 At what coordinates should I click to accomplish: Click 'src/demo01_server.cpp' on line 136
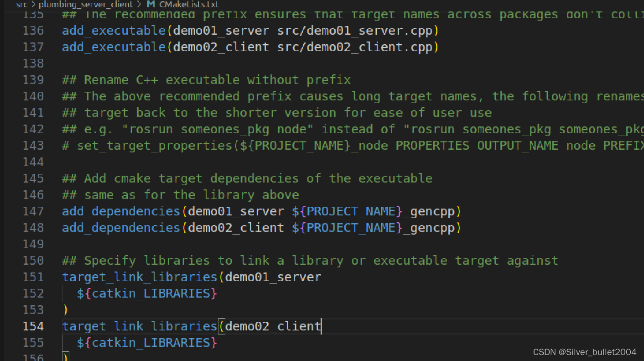click(x=355, y=31)
